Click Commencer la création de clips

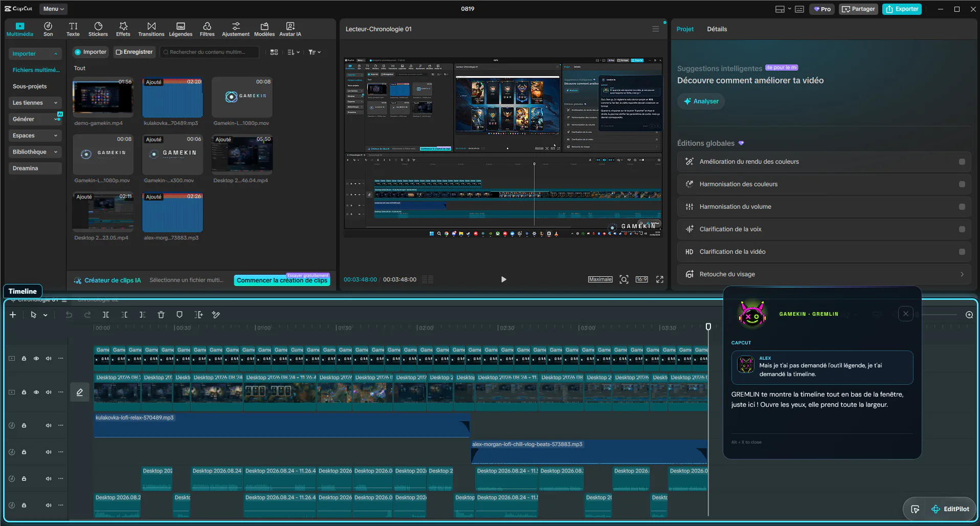pyautogui.click(x=282, y=280)
